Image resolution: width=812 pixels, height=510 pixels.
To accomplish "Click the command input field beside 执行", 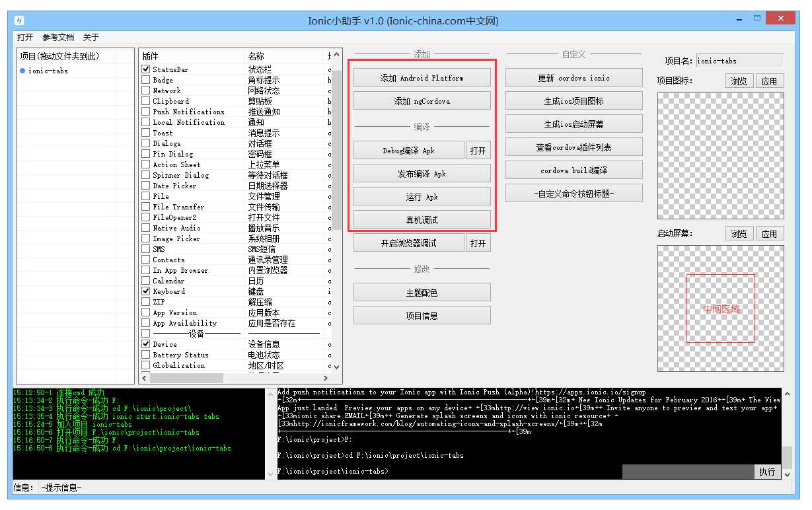I will tap(688, 472).
